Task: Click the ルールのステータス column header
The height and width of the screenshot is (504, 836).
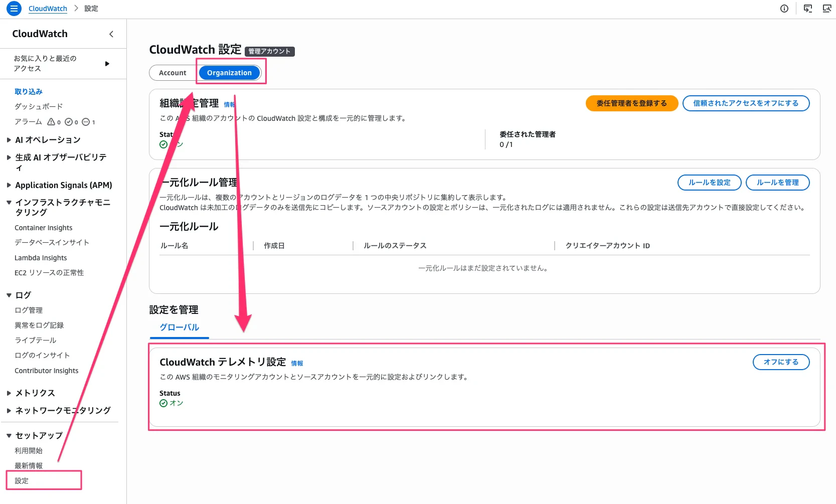Action: tap(395, 246)
